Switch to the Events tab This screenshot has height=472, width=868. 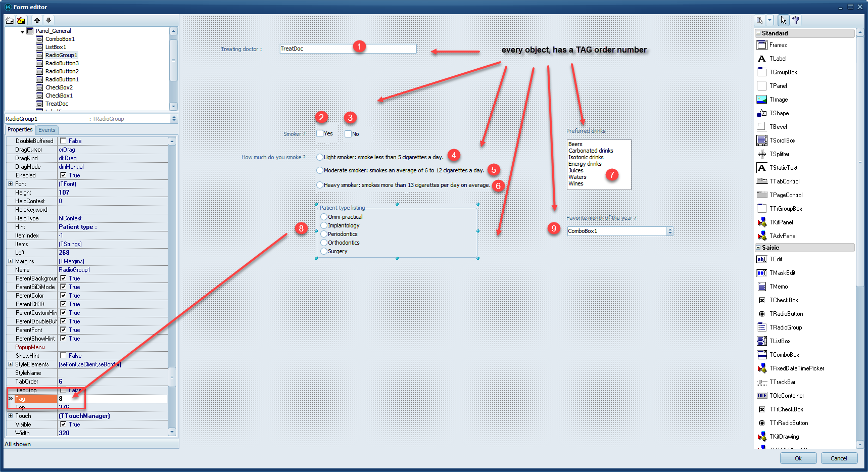(x=47, y=130)
